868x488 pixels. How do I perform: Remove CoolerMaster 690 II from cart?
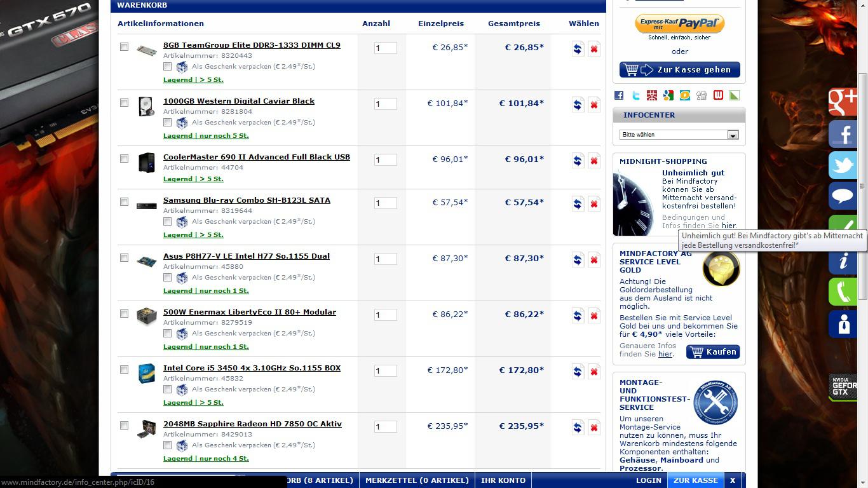coord(594,161)
